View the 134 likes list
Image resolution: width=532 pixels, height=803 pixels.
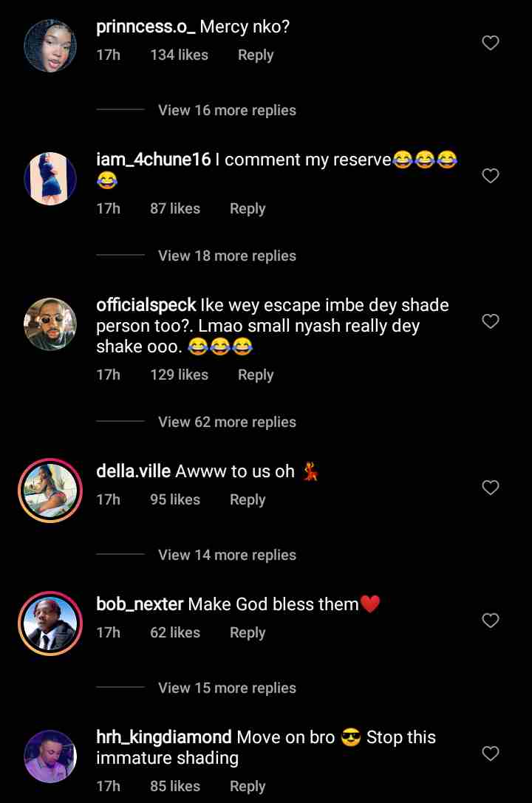[179, 55]
